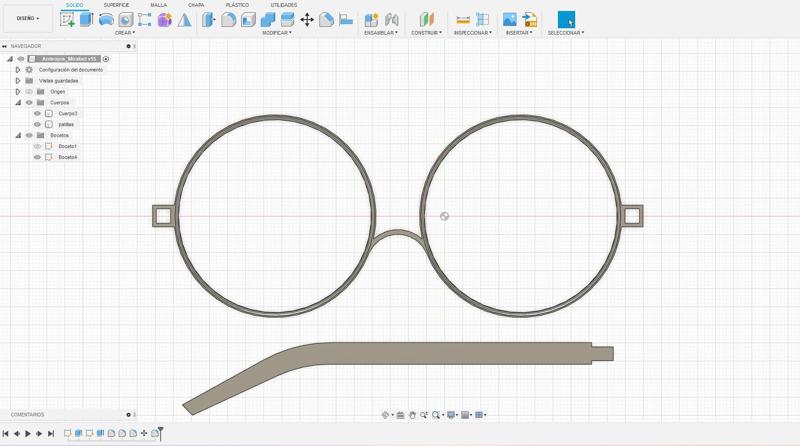Screen dimensions: 800x446
Task: Activate the Pan hand tool
Action: click(x=412, y=415)
